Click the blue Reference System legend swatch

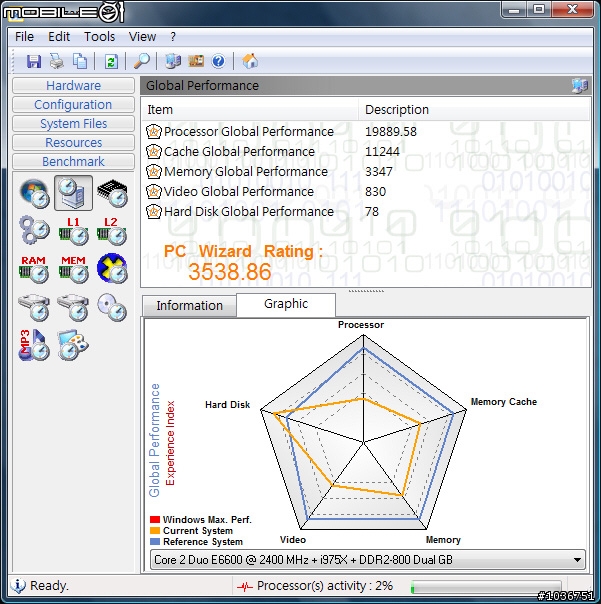(155, 542)
